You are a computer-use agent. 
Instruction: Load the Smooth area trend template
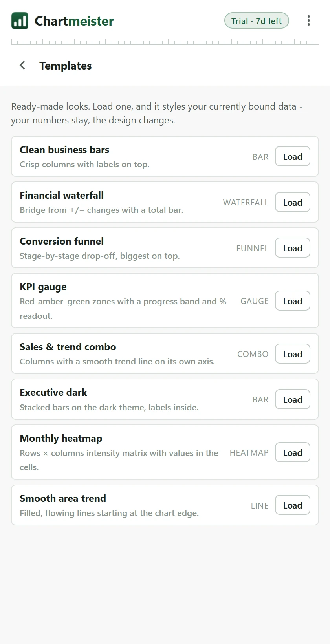click(x=293, y=505)
